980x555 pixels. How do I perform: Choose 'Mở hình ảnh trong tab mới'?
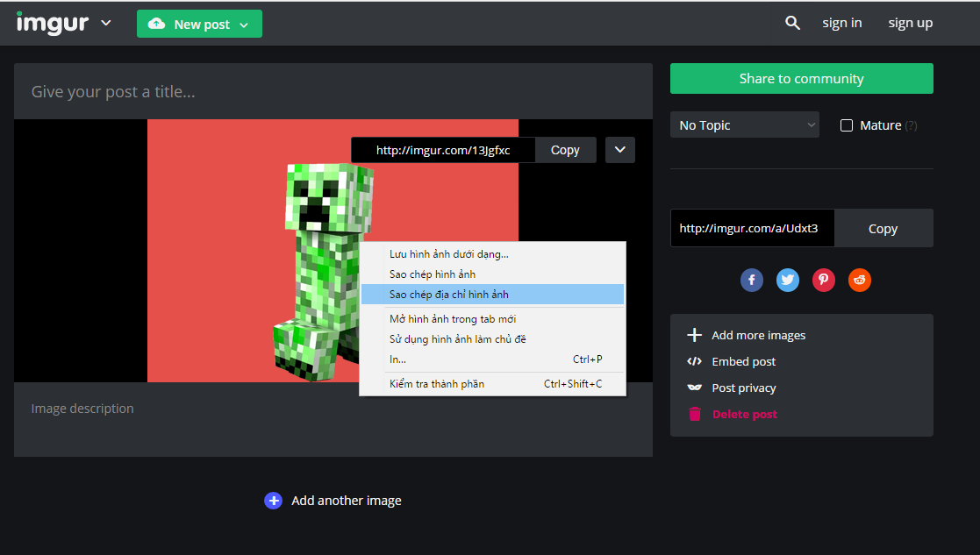[x=492, y=319]
